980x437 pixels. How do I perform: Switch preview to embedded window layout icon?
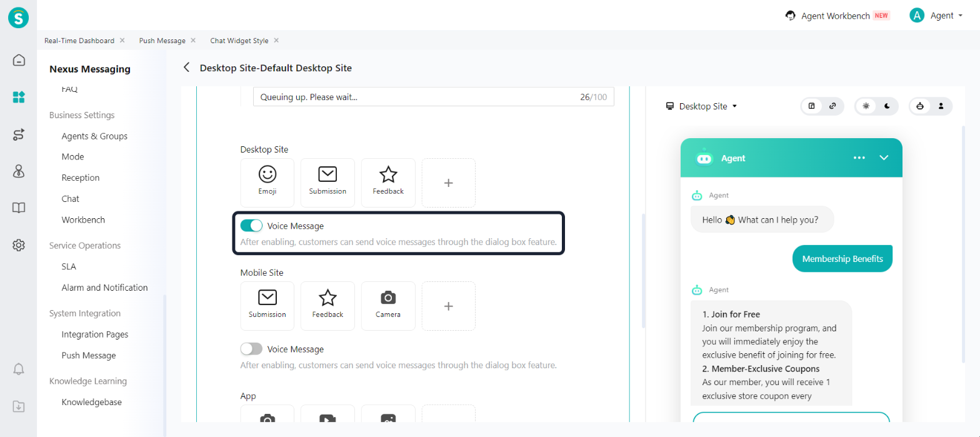pos(812,106)
